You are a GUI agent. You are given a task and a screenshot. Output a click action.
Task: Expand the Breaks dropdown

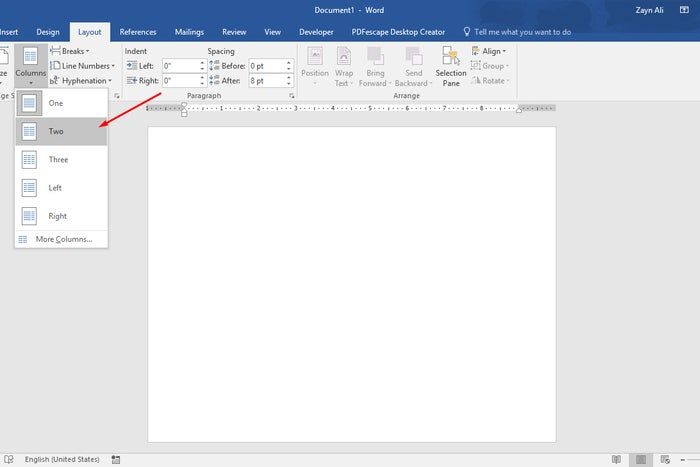click(x=75, y=51)
